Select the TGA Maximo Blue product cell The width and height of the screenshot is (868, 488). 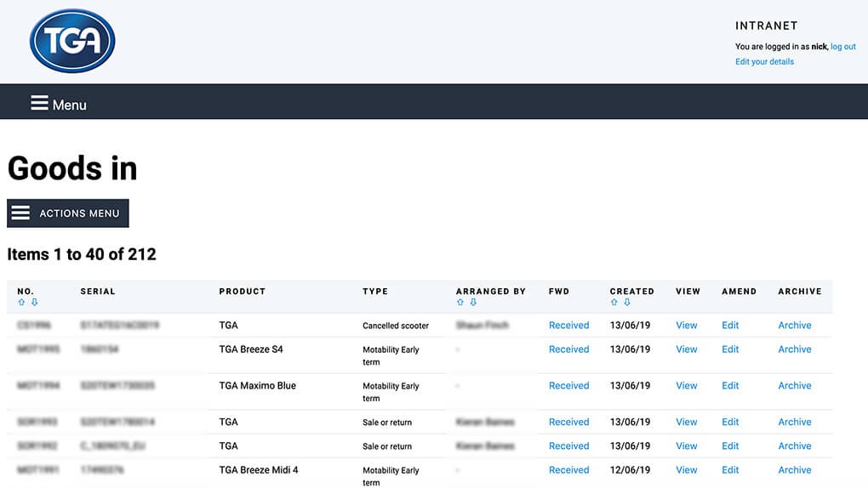[257, 386]
